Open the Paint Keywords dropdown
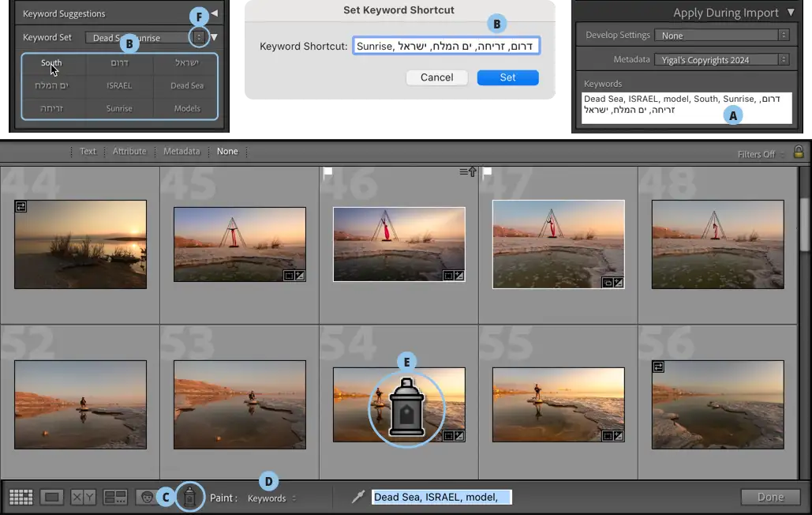 271,498
